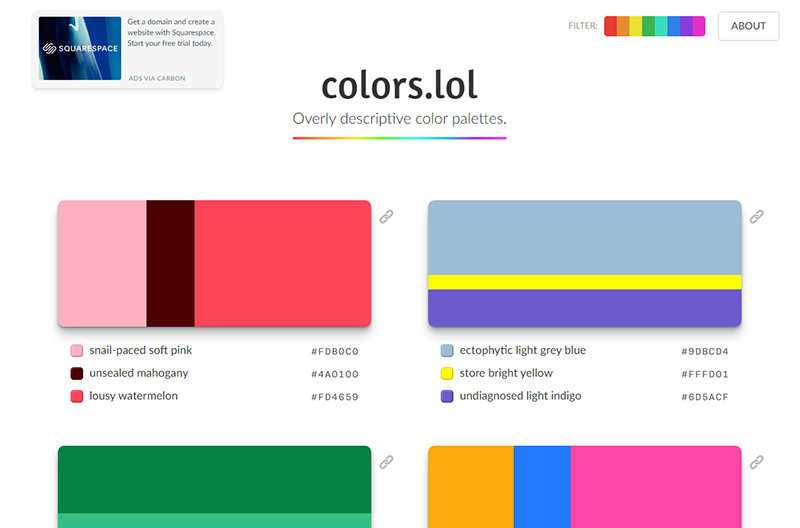Screen dimensions: 800x528
Task: Select the dark mahogany stripe in the palette
Action: tap(170, 264)
